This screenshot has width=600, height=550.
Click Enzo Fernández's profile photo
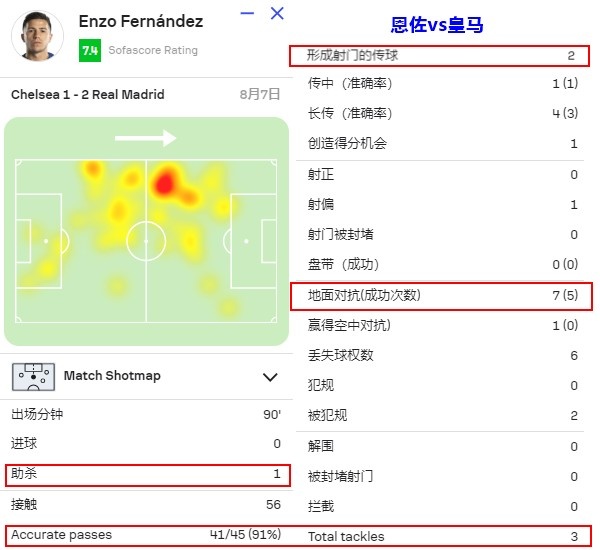click(x=38, y=36)
